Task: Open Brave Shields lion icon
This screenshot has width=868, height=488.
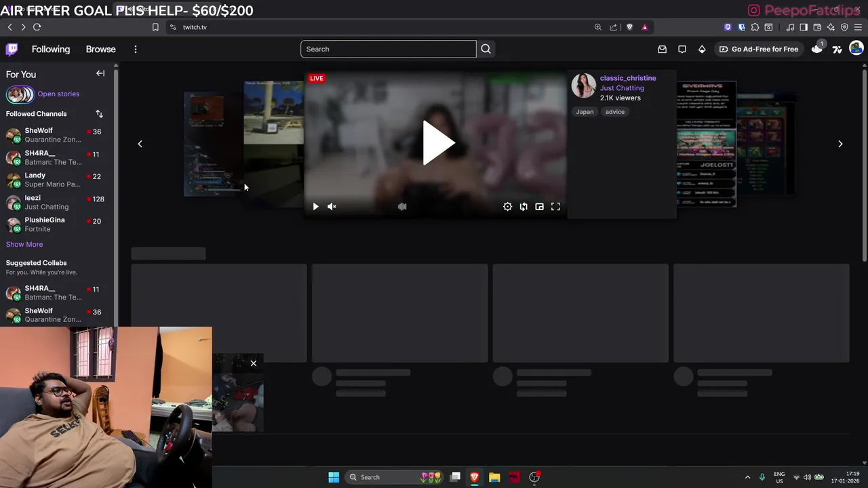Action: (x=629, y=27)
